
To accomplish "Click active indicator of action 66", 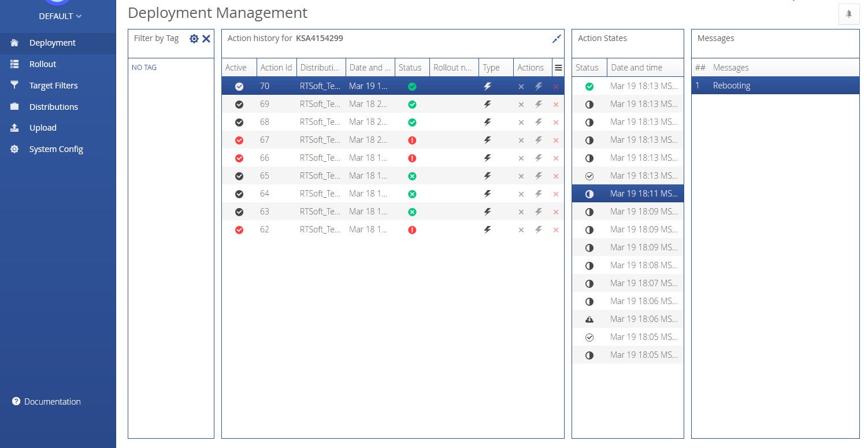I will [x=239, y=158].
